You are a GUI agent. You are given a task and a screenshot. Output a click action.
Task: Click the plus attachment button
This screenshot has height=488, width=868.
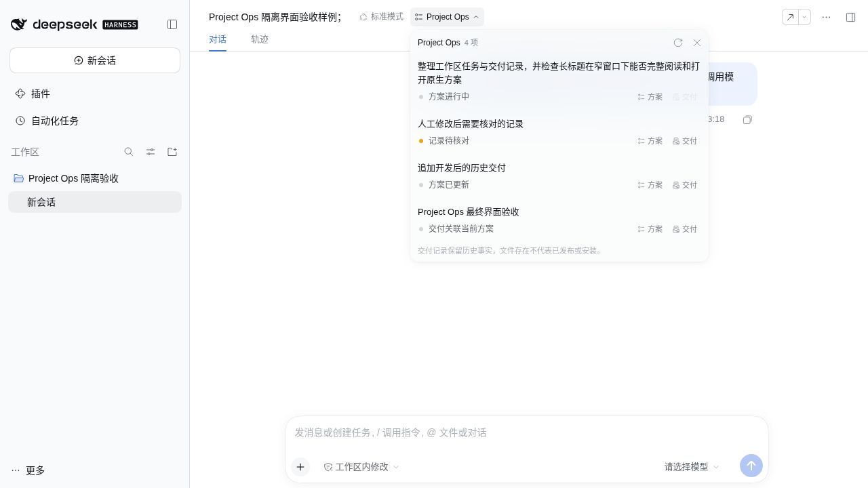[300, 467]
